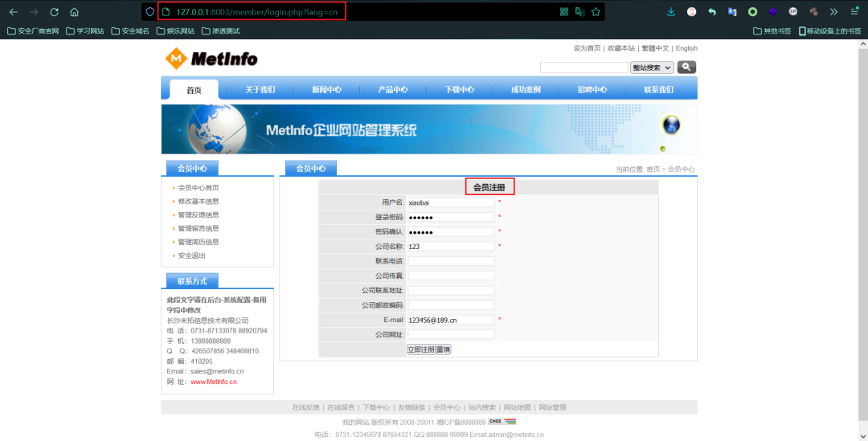Click the 登录密码 password field
Viewport: 868px width, 441px height.
click(451, 217)
